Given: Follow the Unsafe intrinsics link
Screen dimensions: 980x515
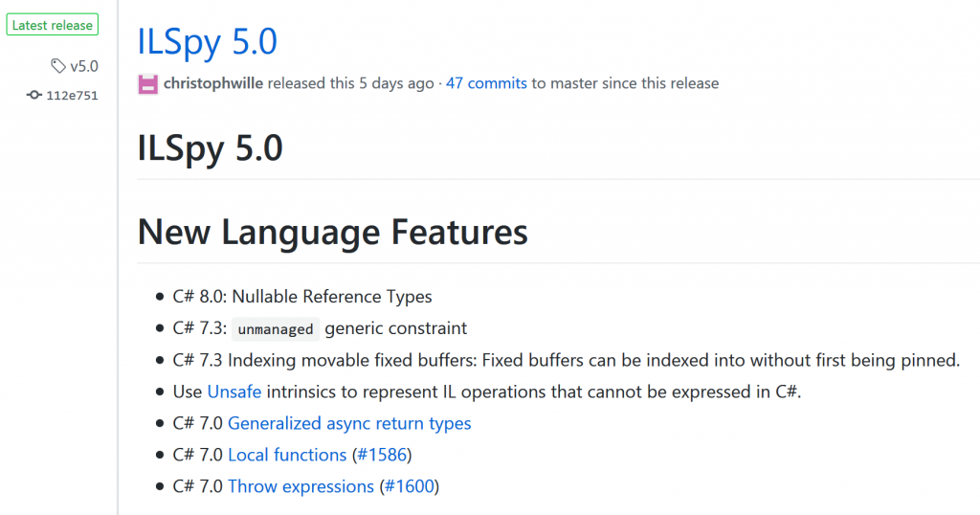Looking at the screenshot, I should click(x=234, y=392).
